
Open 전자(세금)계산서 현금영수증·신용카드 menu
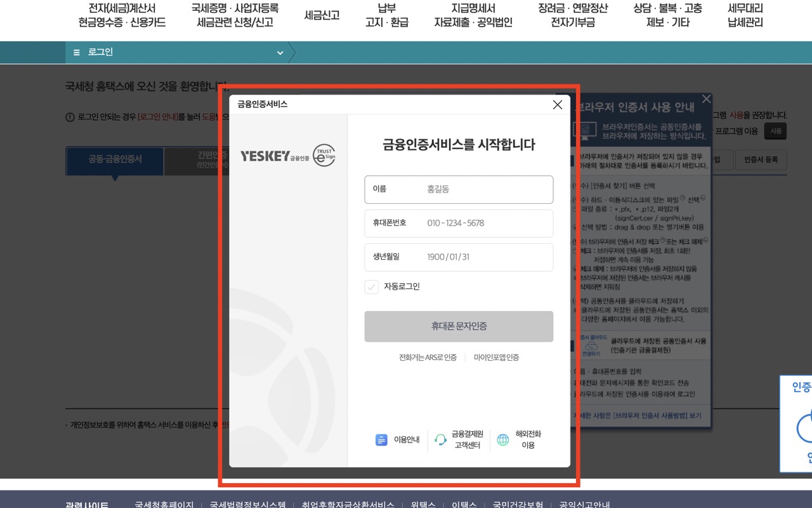point(122,15)
